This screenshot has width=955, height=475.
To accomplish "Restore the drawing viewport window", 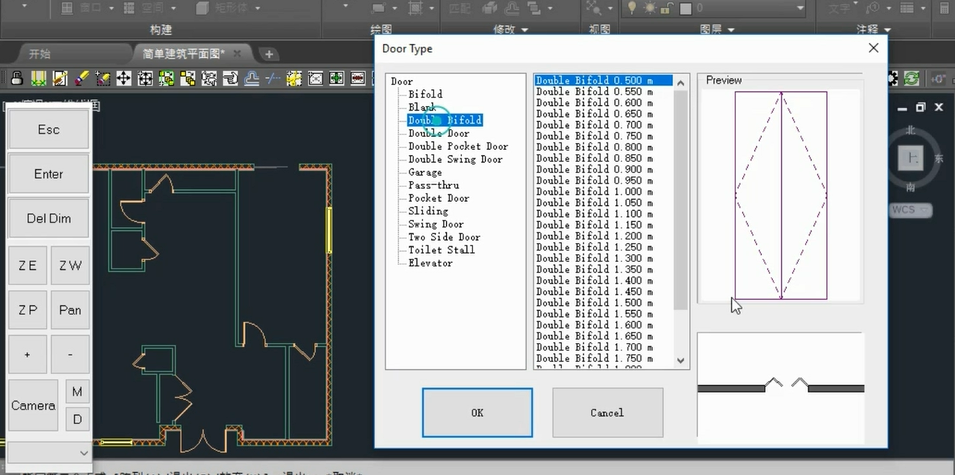I will point(920,107).
